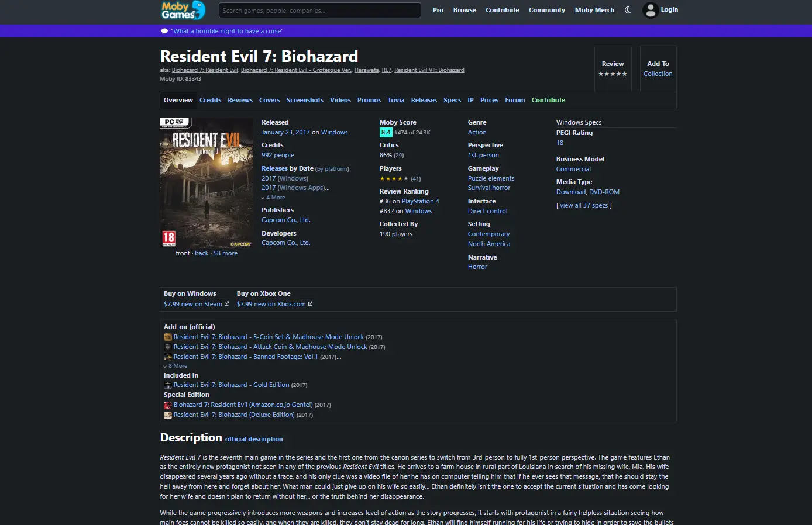The image size is (812, 525).
Task: Click the January 23, 2017 release date
Action: pyautogui.click(x=285, y=132)
